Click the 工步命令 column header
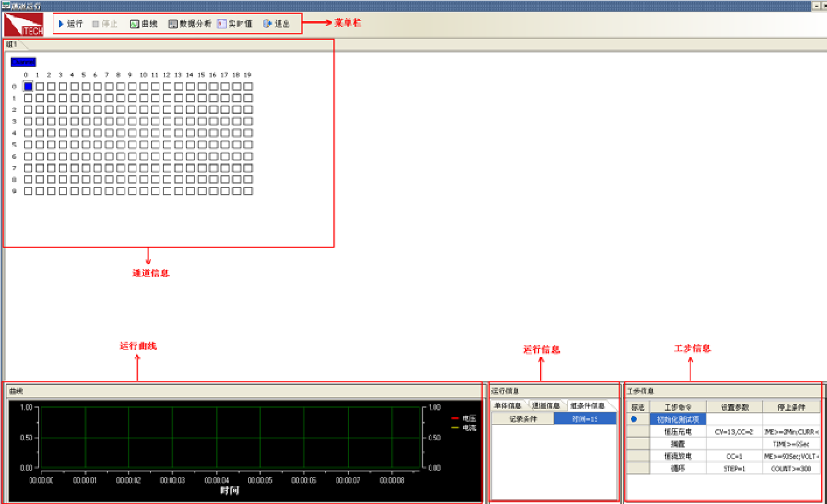The image size is (827, 504). pyautogui.click(x=677, y=406)
